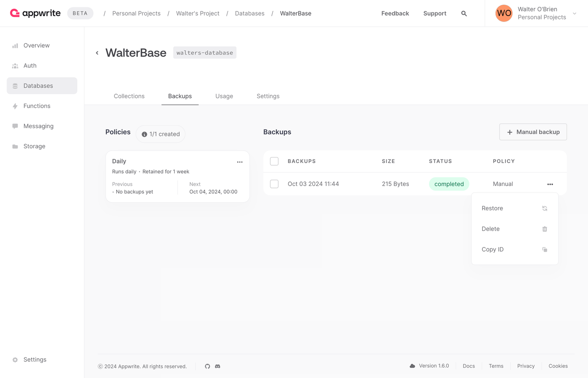The height and width of the screenshot is (378, 588).
Task: Switch to the Collections tab
Action: tap(129, 96)
